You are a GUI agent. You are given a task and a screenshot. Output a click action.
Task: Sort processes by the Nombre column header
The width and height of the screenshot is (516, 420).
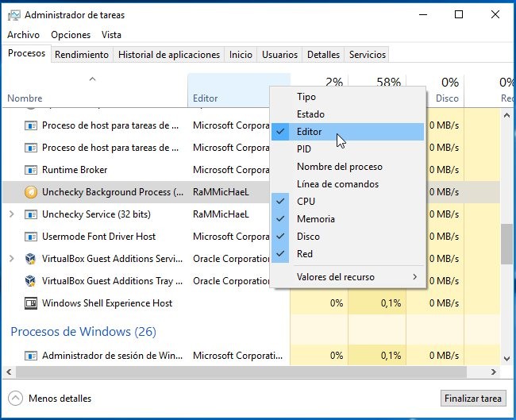[x=25, y=98]
